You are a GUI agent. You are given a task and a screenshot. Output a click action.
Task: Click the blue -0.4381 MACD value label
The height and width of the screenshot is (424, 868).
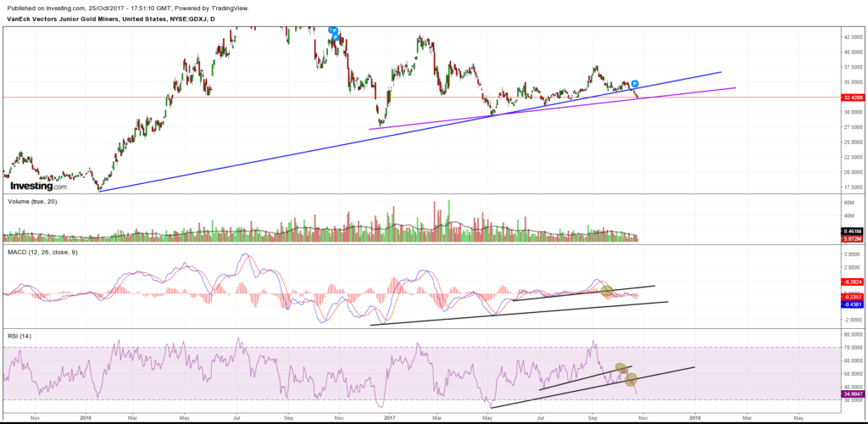point(853,304)
